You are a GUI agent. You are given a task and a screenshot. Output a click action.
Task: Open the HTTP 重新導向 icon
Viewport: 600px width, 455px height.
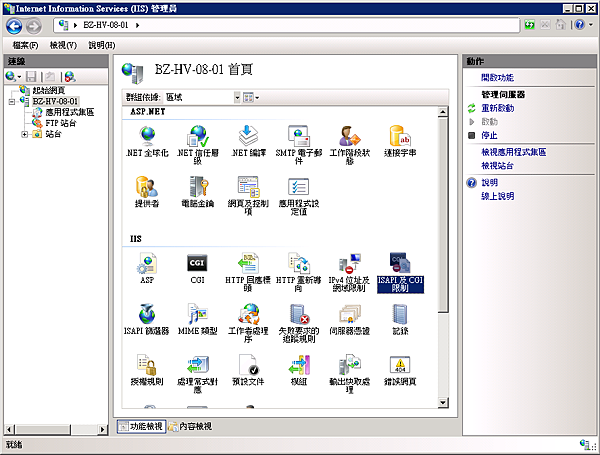[298, 272]
